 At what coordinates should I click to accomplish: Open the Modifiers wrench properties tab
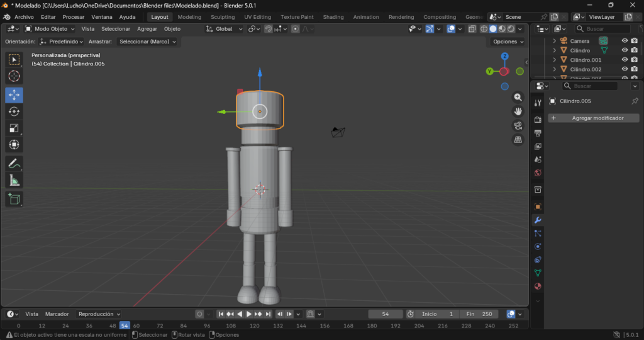[x=538, y=220]
